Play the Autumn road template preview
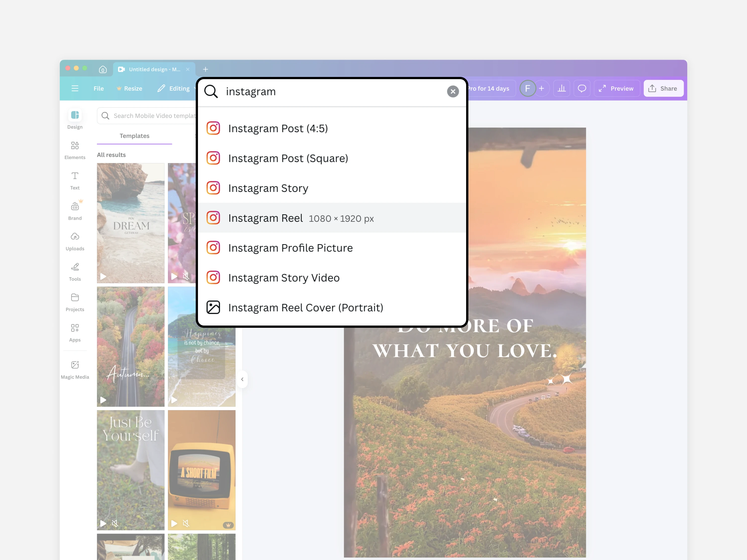The width and height of the screenshot is (747, 560). (x=103, y=400)
